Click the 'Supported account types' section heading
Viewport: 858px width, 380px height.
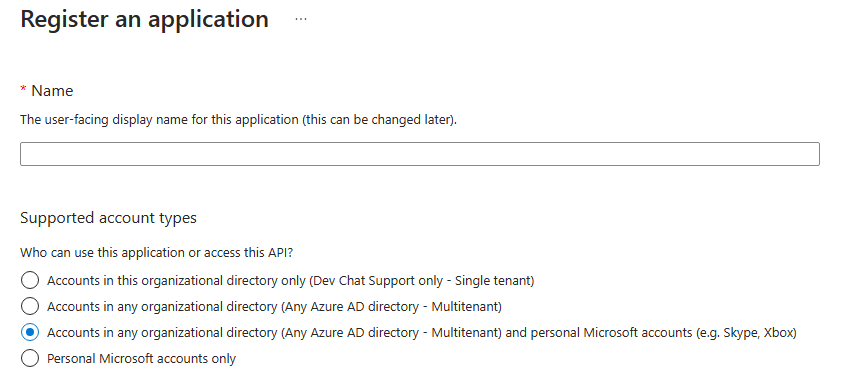point(108,218)
